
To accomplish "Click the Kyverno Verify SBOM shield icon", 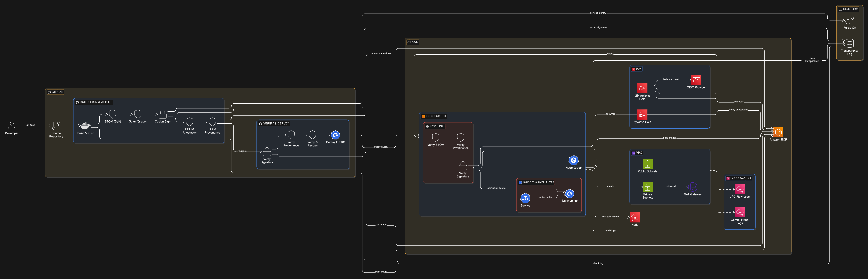I will pyautogui.click(x=436, y=138).
